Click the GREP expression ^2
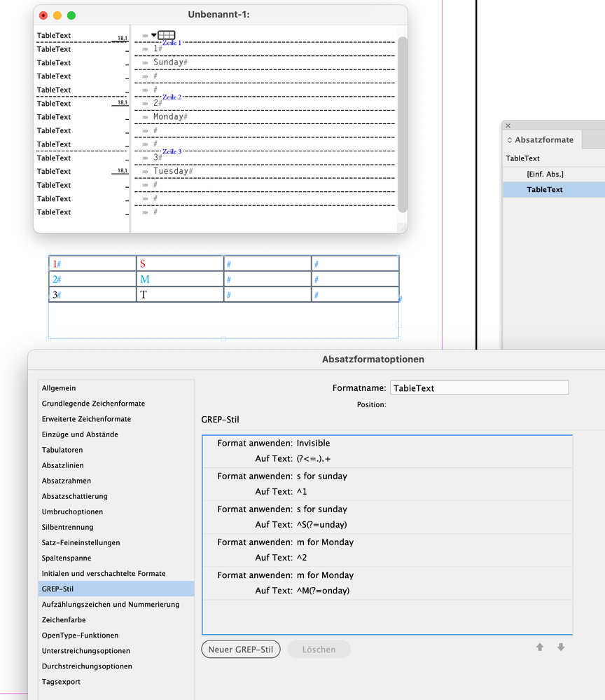 (x=302, y=558)
